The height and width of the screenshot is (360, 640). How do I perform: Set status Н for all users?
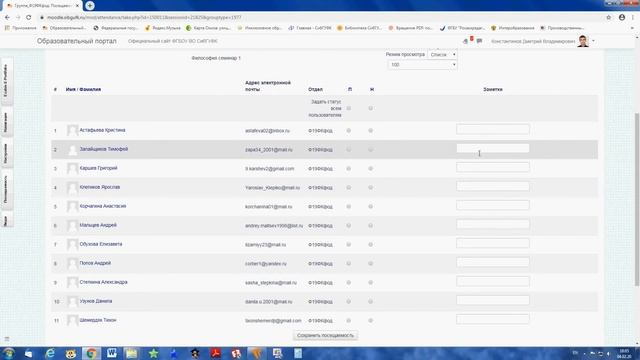click(x=371, y=109)
